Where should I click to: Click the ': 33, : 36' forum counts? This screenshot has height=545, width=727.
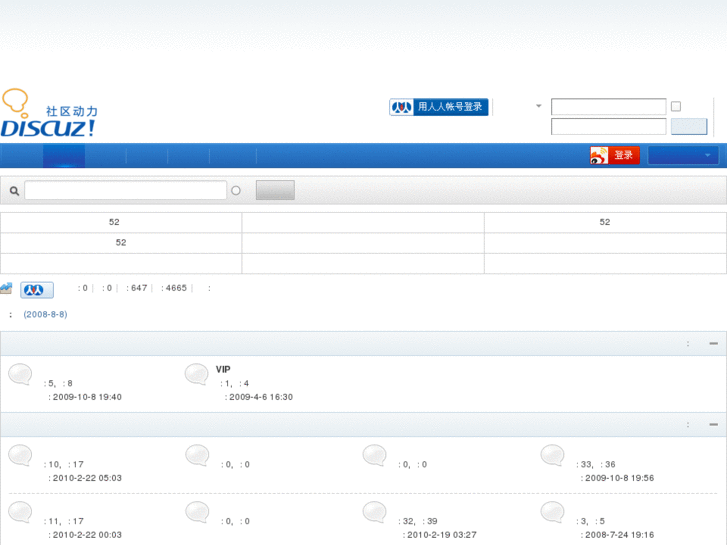click(596, 464)
